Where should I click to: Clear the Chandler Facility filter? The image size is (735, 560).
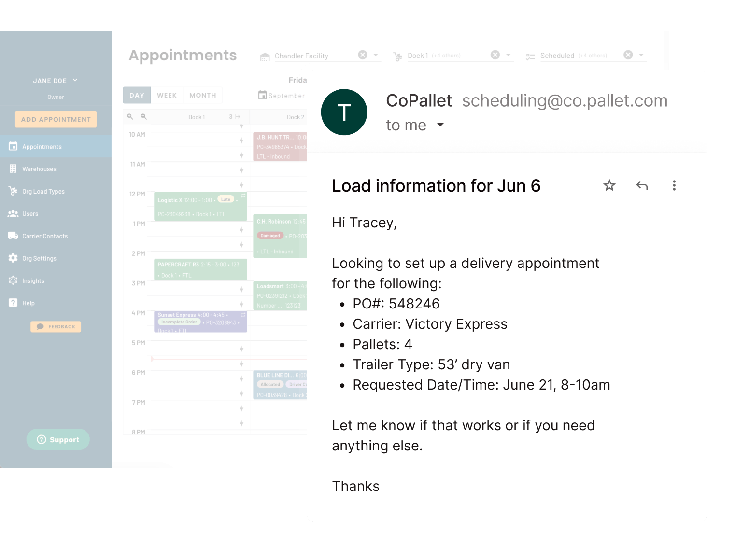point(363,55)
